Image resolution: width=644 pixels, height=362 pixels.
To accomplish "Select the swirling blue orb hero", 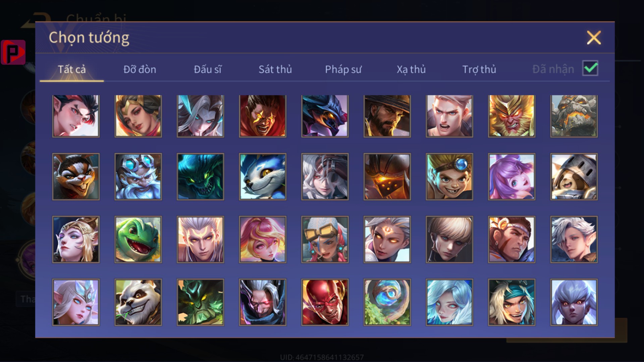I will [x=387, y=302].
